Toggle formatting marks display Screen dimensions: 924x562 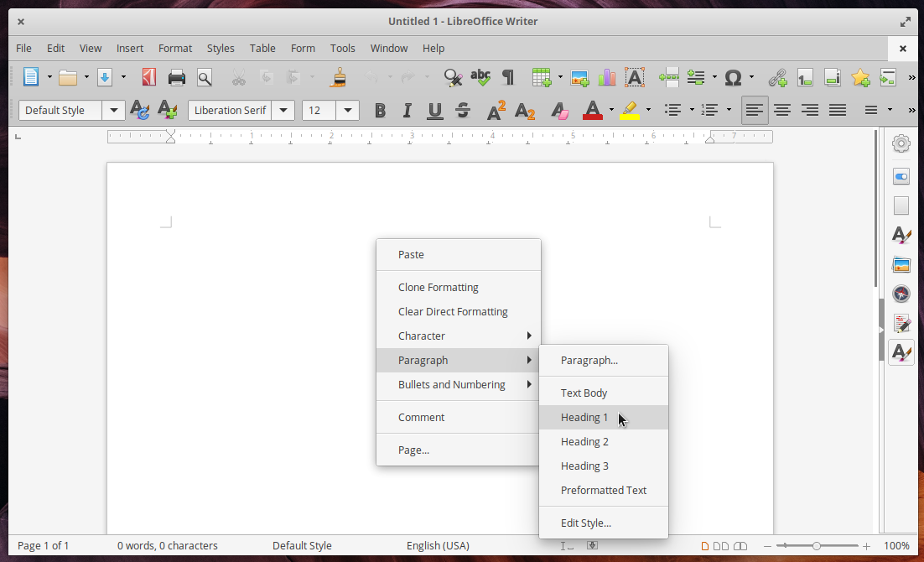click(506, 76)
